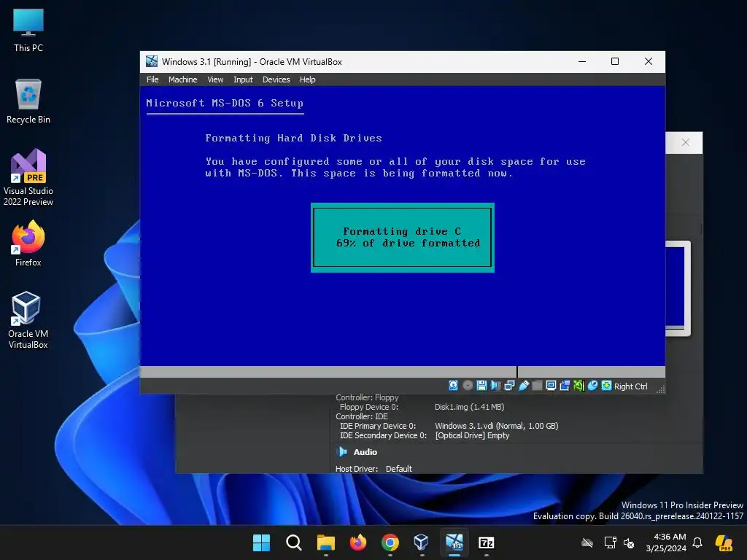Select Visual Studio 2022 Preview desktop shortcut
This screenshot has width=747, height=560.
[x=28, y=178]
